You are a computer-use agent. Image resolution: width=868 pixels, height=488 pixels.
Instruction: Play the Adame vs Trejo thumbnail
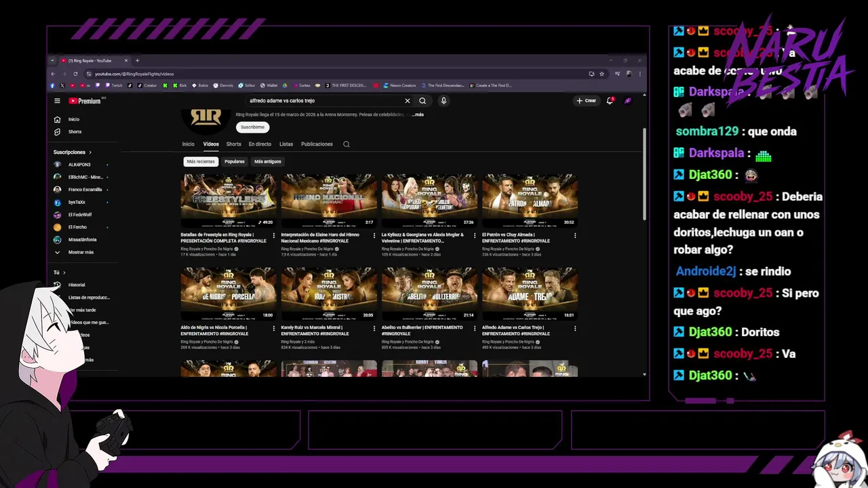(x=530, y=293)
